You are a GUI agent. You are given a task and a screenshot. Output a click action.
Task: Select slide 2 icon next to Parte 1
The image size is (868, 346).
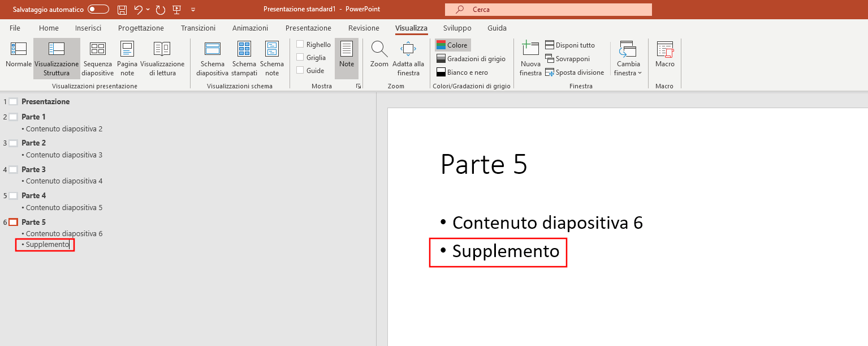point(14,117)
